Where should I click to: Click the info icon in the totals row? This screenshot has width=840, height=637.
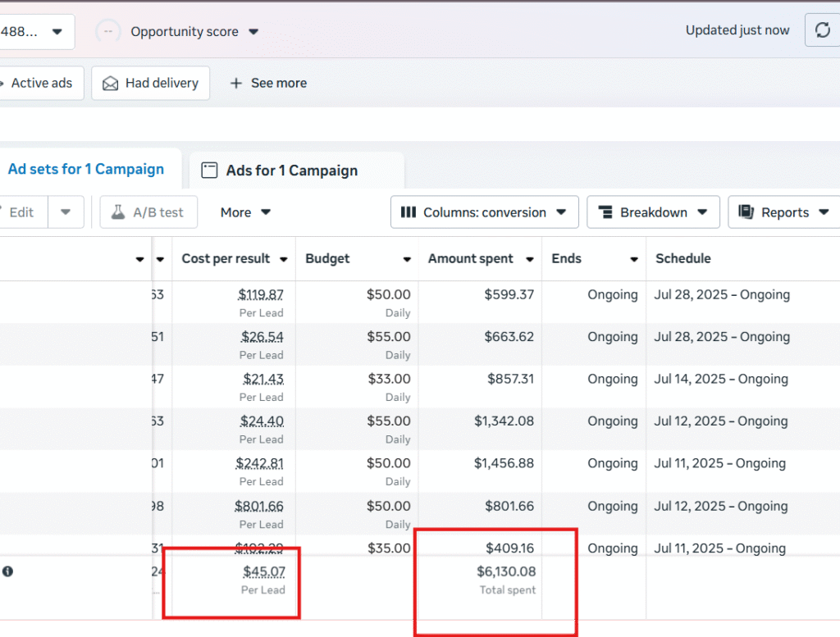(x=7, y=571)
